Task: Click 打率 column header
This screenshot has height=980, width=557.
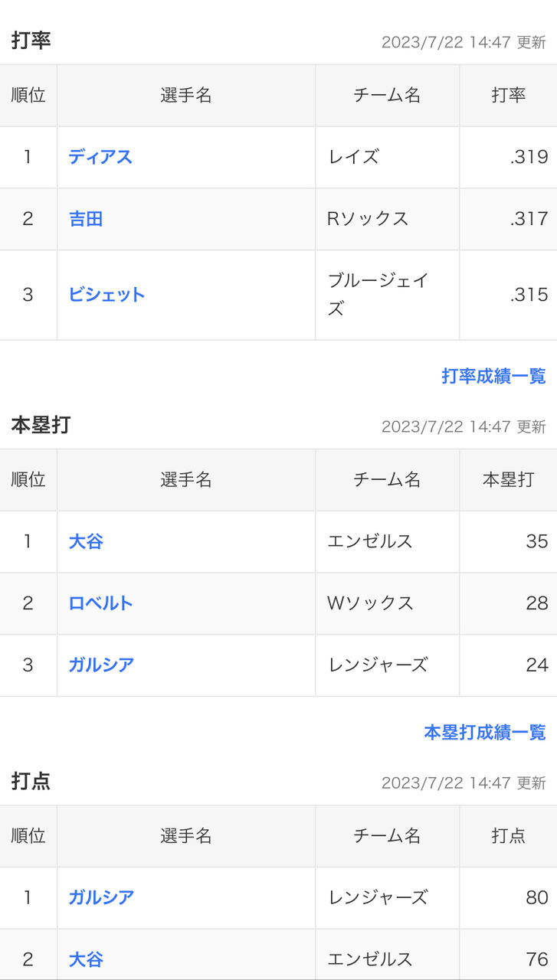Action: click(509, 96)
